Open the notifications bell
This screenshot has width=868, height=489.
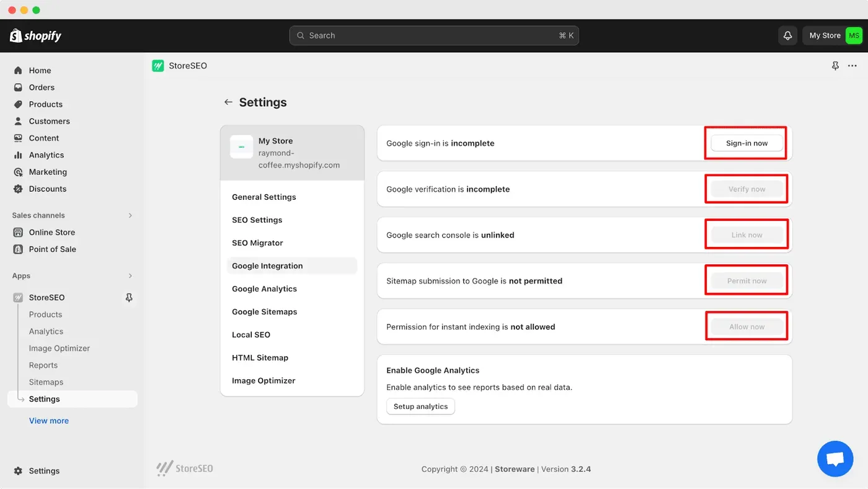click(787, 35)
